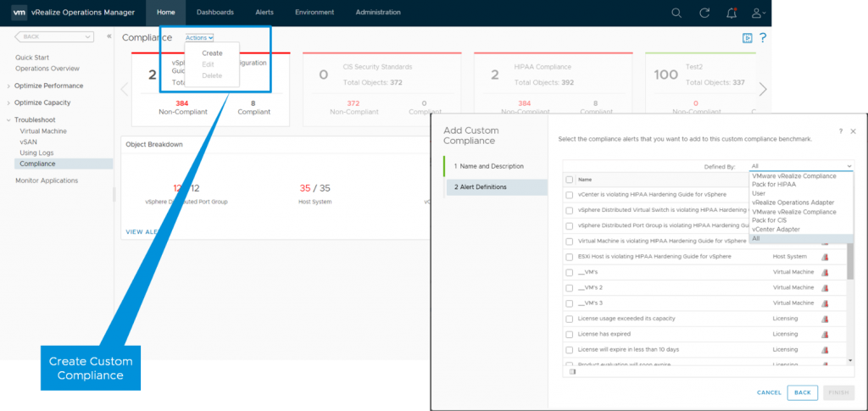Open the user account menu icon

pos(759,13)
